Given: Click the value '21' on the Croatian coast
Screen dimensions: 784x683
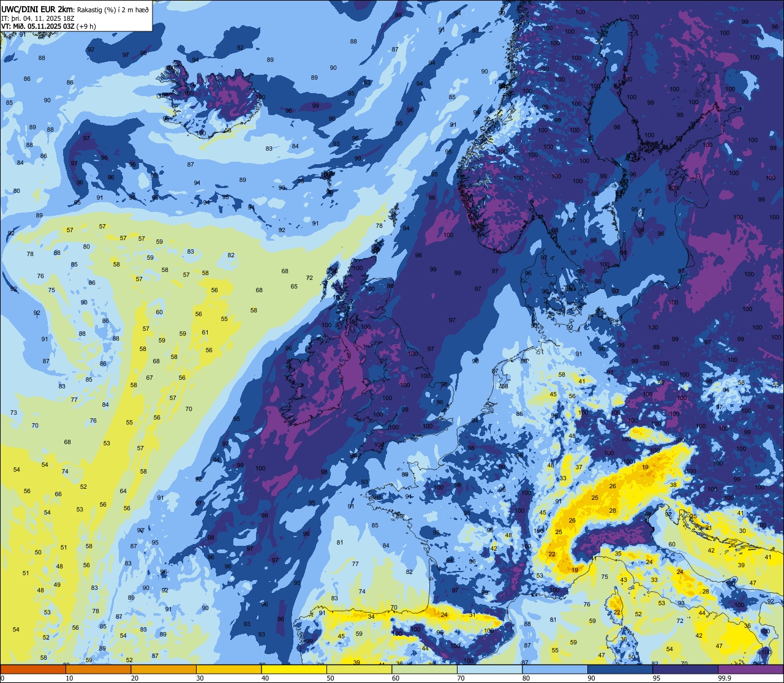Looking at the screenshot, I should click(709, 527).
